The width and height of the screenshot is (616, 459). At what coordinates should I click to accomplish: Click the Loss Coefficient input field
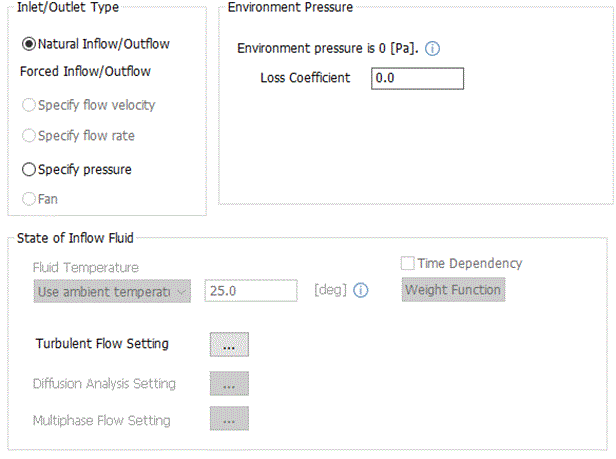click(417, 78)
